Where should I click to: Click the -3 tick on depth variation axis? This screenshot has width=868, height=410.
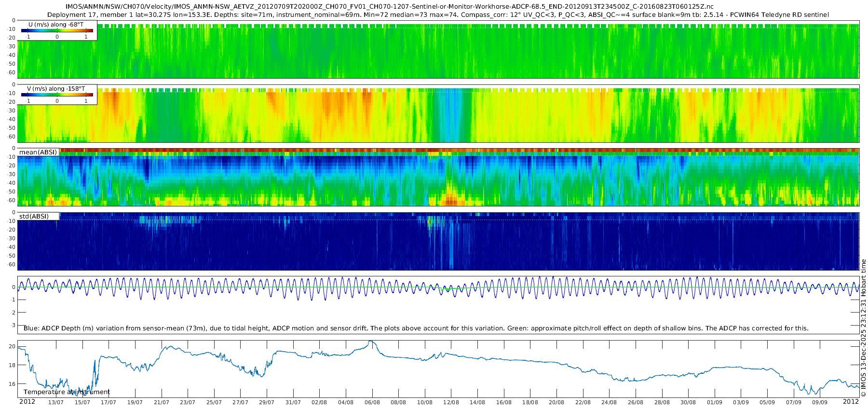13,325
